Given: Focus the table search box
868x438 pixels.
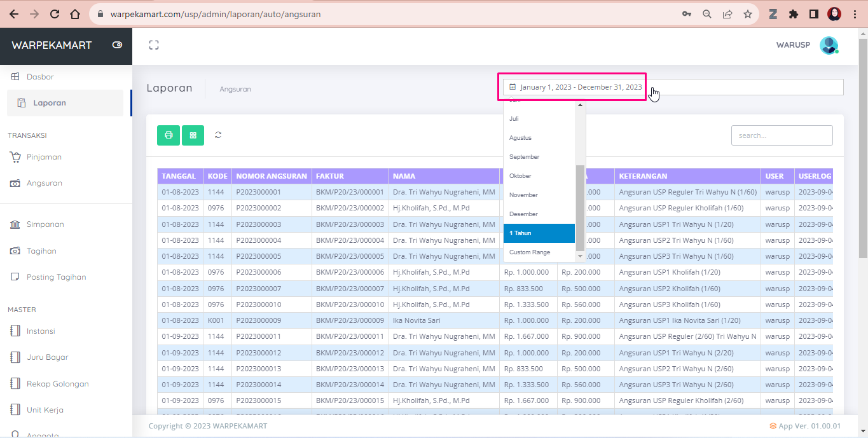Looking at the screenshot, I should pos(782,135).
